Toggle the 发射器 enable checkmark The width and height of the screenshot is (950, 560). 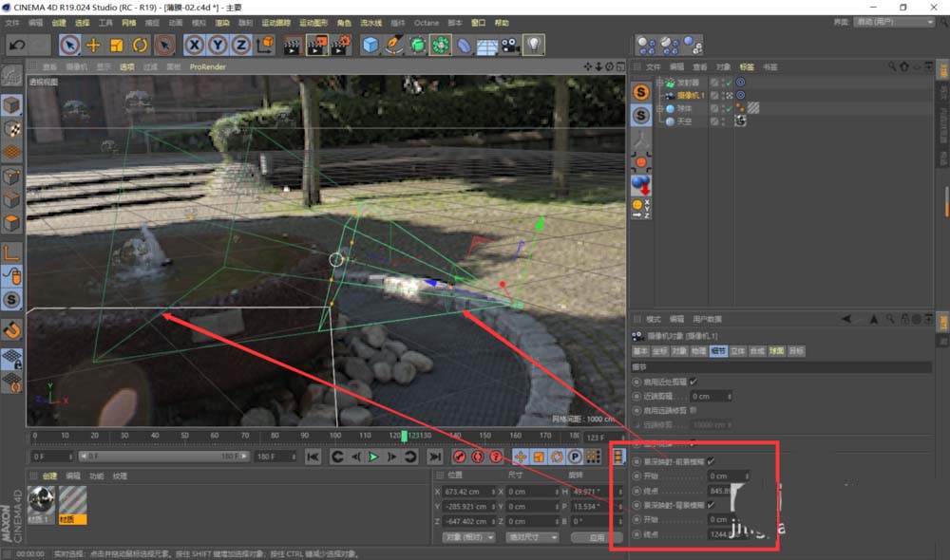tap(729, 83)
